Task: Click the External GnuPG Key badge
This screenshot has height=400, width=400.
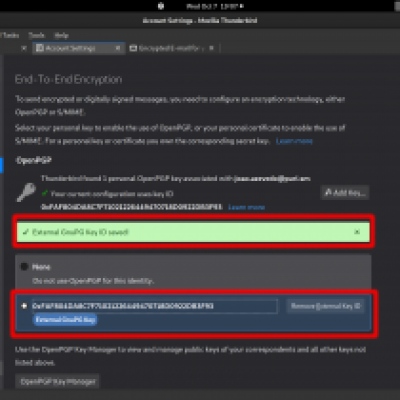Action: 66,320
